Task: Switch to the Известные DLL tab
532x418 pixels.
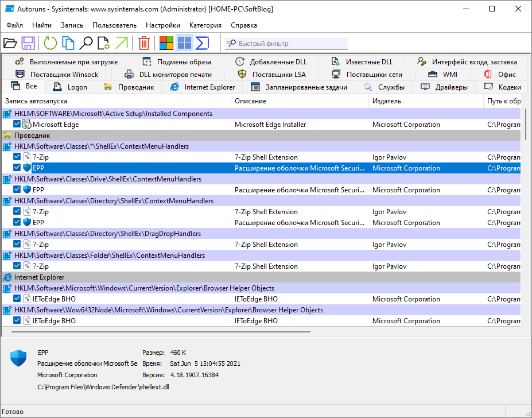Action: (x=362, y=62)
